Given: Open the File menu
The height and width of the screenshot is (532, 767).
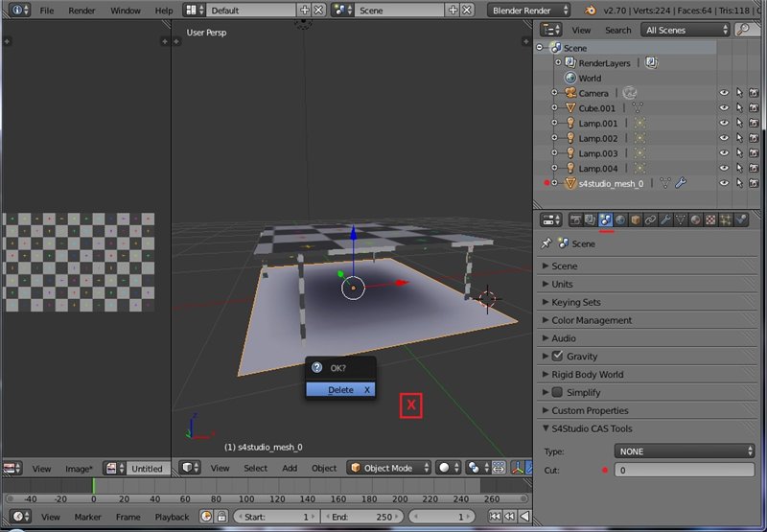Looking at the screenshot, I should click(47, 10).
